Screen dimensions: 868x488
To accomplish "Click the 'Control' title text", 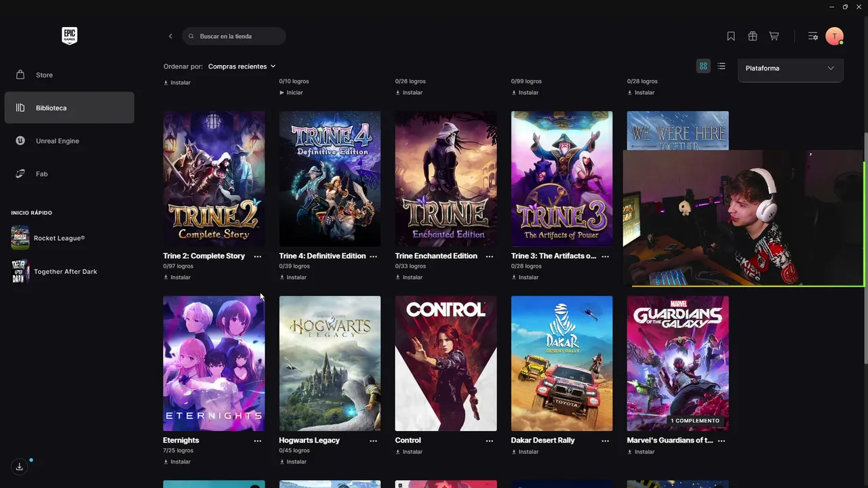I will coord(408,441).
